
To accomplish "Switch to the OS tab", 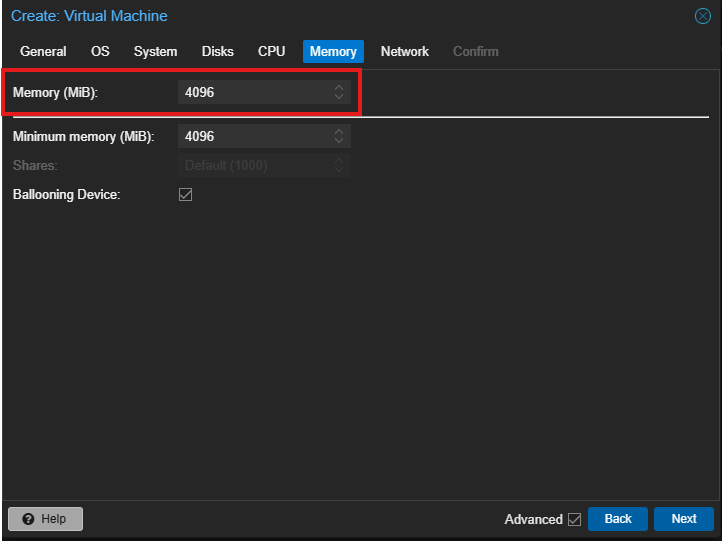I will pyautogui.click(x=100, y=51).
